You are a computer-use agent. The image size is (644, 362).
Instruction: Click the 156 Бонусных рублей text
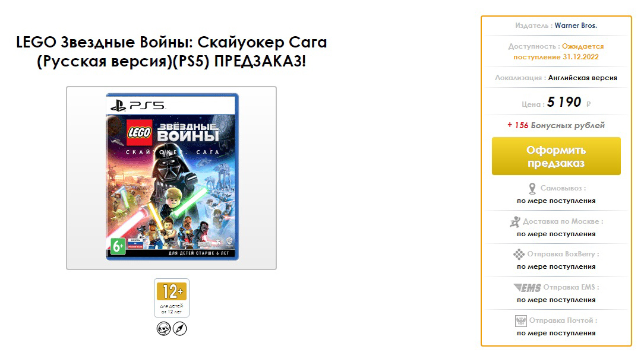[556, 125]
